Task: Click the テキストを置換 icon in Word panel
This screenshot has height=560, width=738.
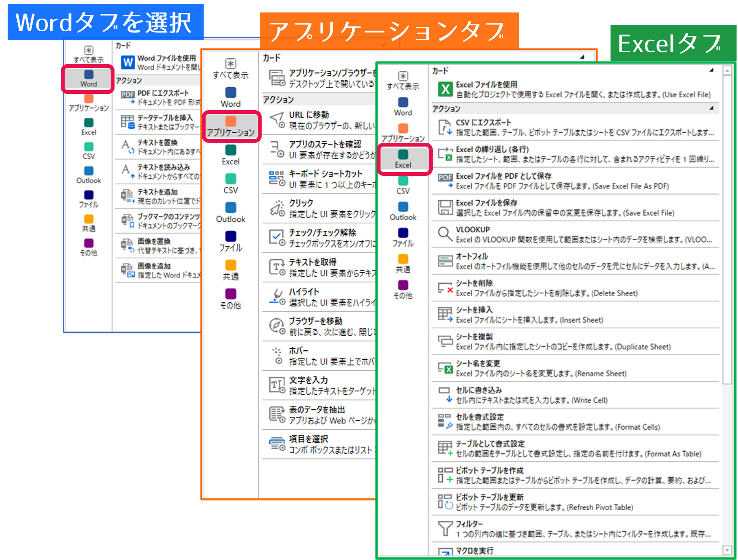Action: 127,147
